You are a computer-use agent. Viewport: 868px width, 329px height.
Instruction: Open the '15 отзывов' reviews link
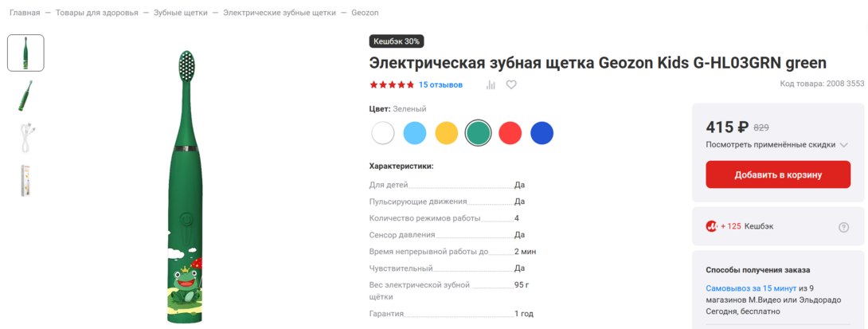pos(440,84)
